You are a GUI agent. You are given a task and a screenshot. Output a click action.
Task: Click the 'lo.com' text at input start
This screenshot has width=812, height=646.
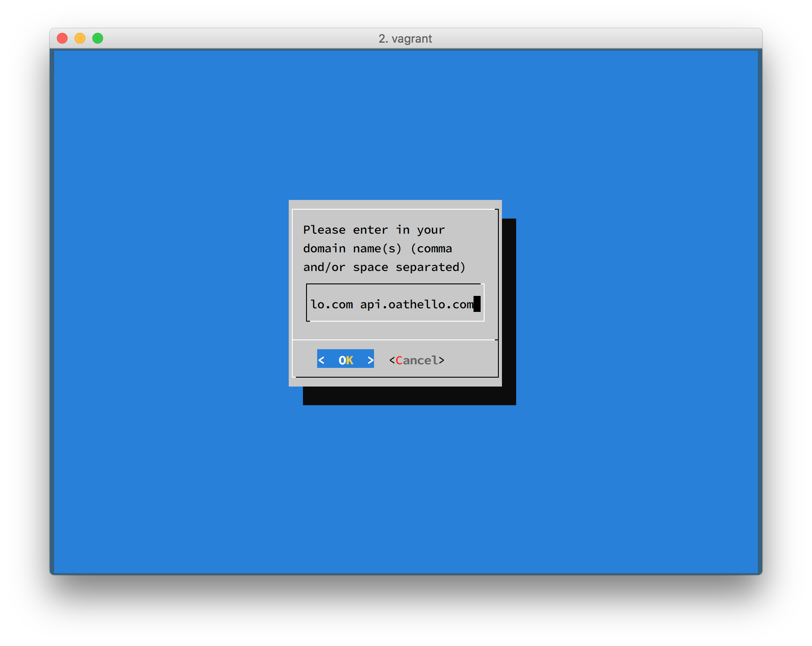coord(331,304)
